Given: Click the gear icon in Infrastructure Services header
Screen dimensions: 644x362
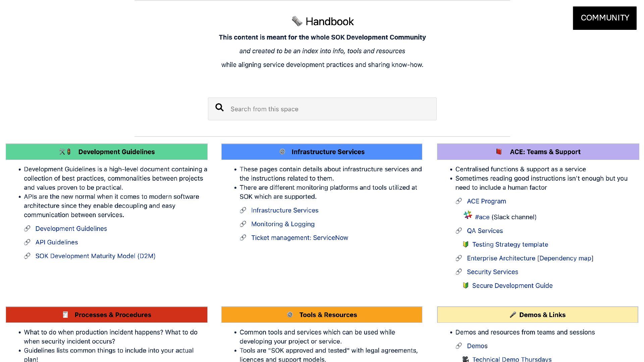Looking at the screenshot, I should point(282,152).
